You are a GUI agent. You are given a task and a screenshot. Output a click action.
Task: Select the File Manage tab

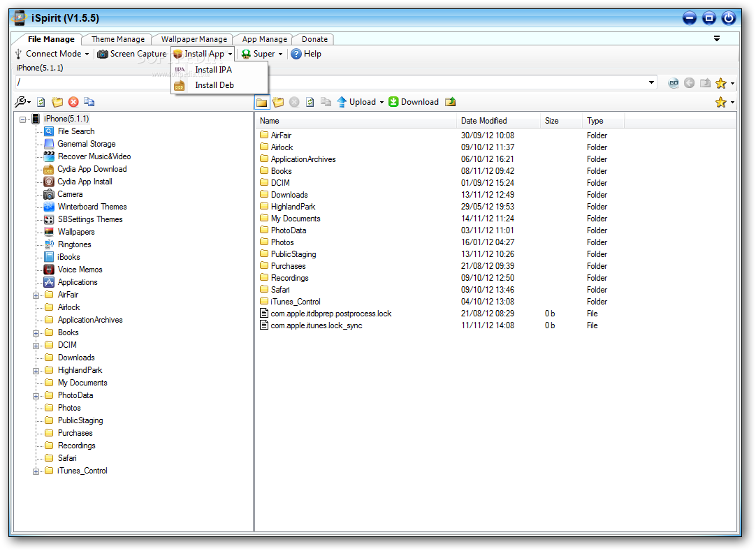point(51,39)
